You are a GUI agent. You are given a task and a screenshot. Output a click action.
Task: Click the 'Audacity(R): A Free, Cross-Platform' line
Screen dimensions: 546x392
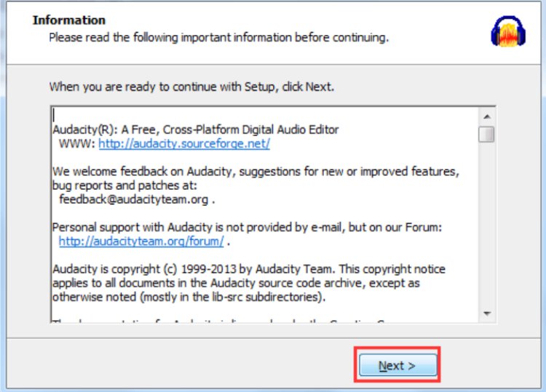point(196,129)
